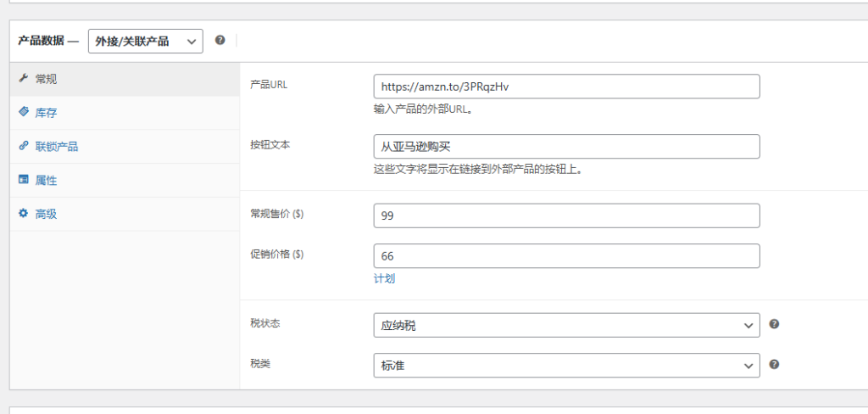Click the 税状态 label
The height and width of the screenshot is (414, 868).
pos(265,324)
